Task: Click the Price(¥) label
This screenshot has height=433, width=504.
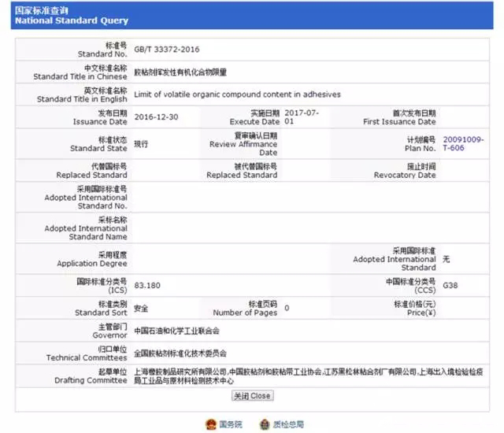Action: (x=415, y=309)
